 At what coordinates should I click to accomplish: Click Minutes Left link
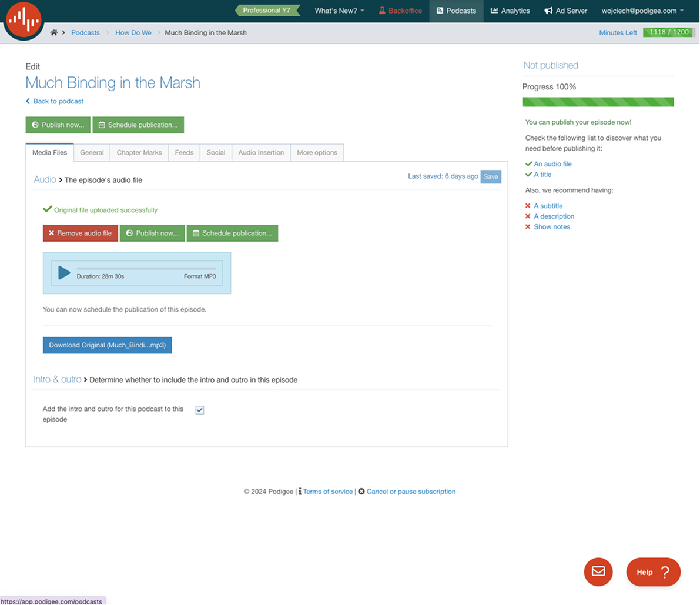618,32
